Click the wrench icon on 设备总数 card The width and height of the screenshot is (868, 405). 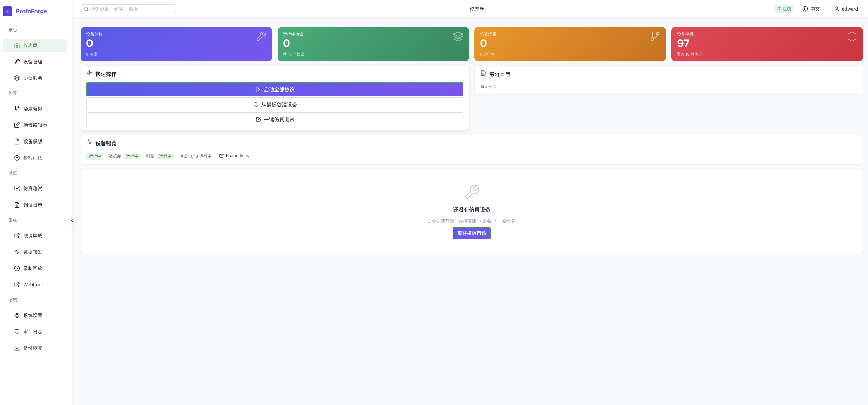[x=261, y=36]
